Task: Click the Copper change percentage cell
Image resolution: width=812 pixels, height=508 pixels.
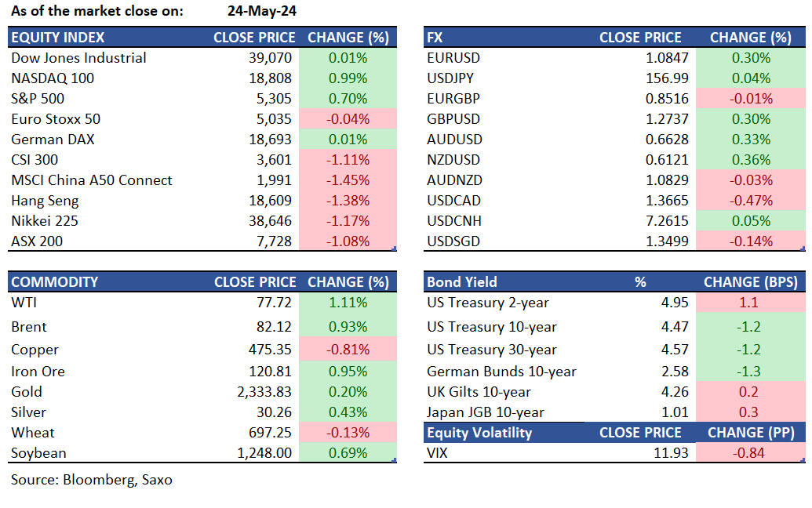Action: tap(348, 350)
